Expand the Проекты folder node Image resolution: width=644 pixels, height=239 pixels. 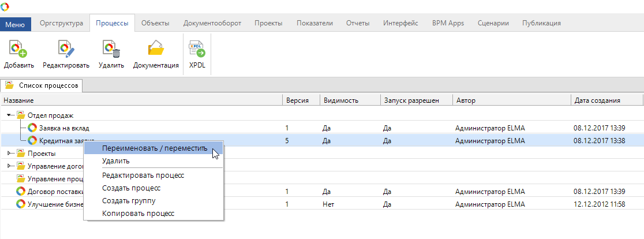point(10,154)
